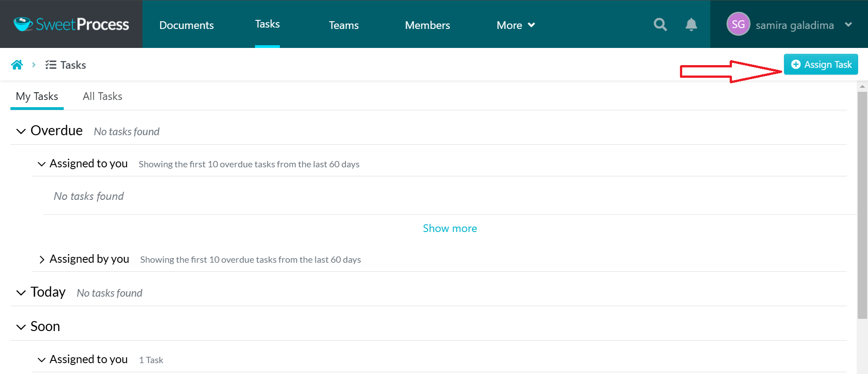Collapse the Soon section
Viewport: 868px width, 374px height.
(x=21, y=327)
